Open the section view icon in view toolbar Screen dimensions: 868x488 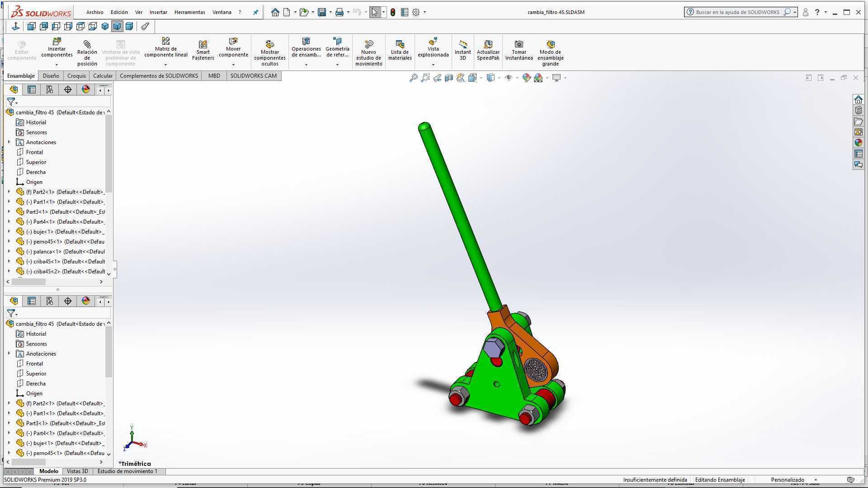[x=449, y=78]
